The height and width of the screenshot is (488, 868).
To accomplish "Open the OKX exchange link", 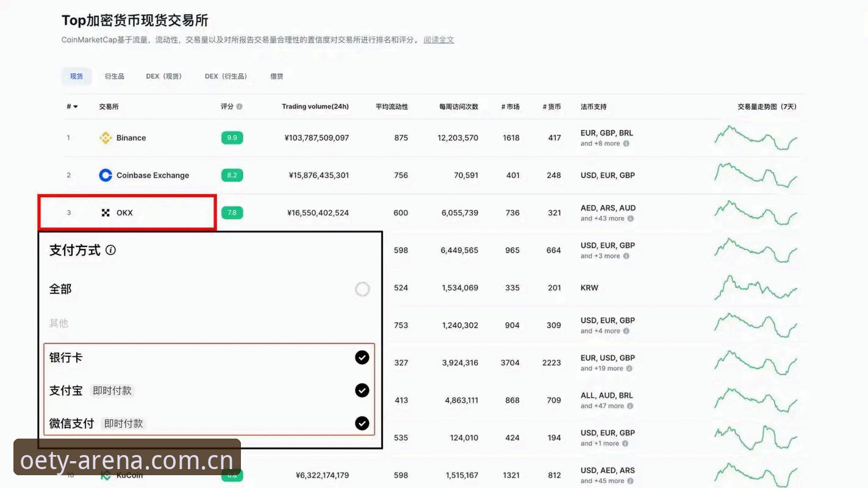I will tap(124, 213).
